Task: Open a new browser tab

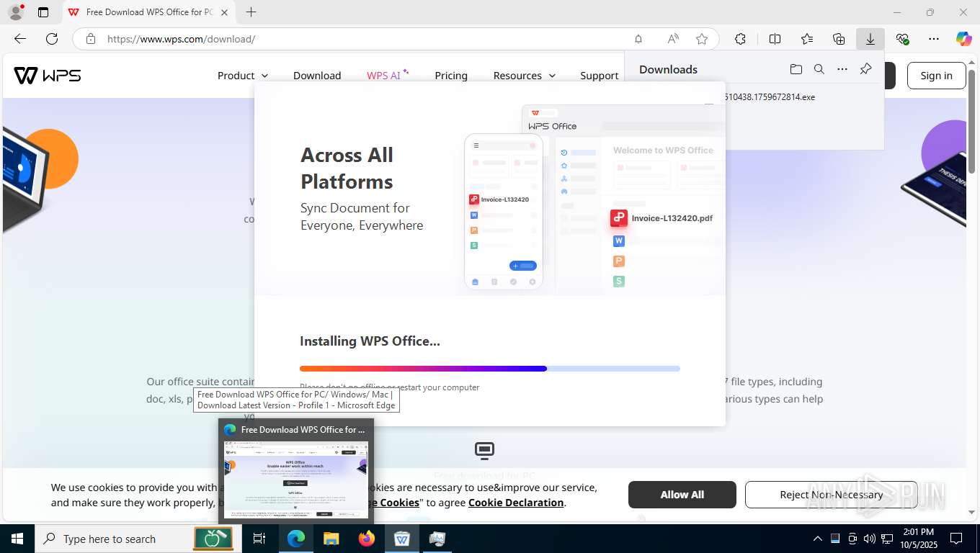Action: click(251, 12)
